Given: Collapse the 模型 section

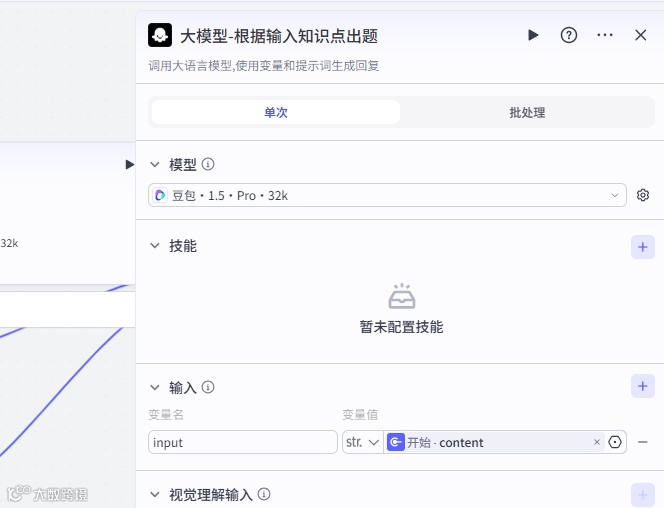Looking at the screenshot, I should click(155, 164).
